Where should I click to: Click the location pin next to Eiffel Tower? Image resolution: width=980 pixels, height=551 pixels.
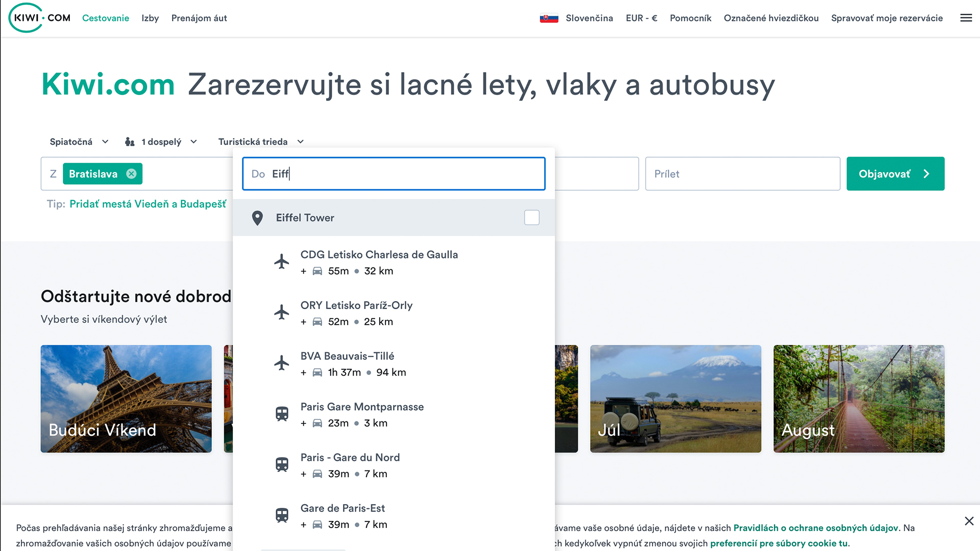click(x=257, y=218)
